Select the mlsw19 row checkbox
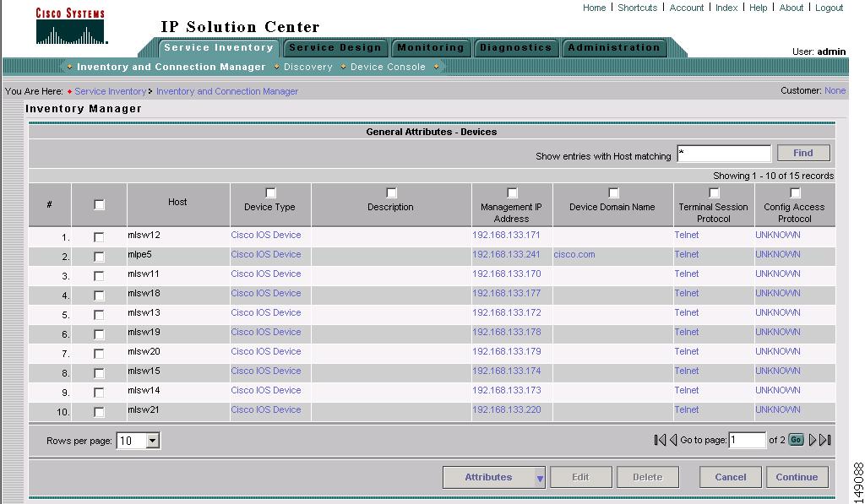This screenshot has height=504, width=865. [x=99, y=334]
